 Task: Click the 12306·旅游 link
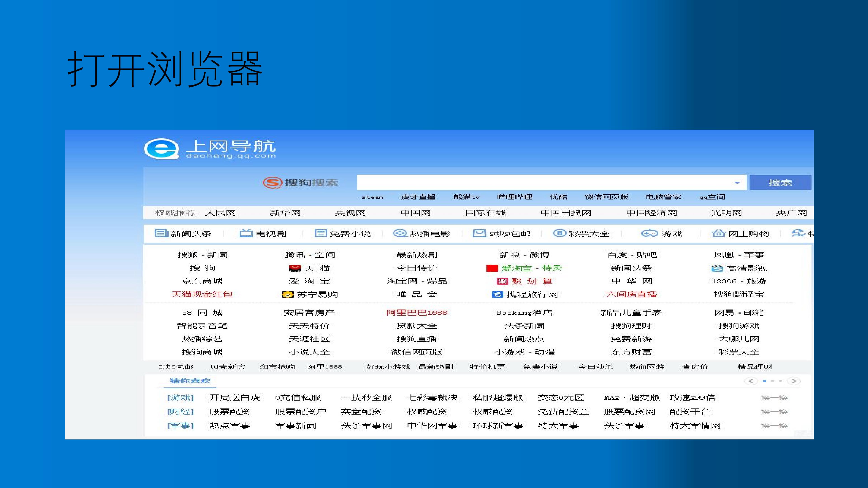tap(739, 281)
